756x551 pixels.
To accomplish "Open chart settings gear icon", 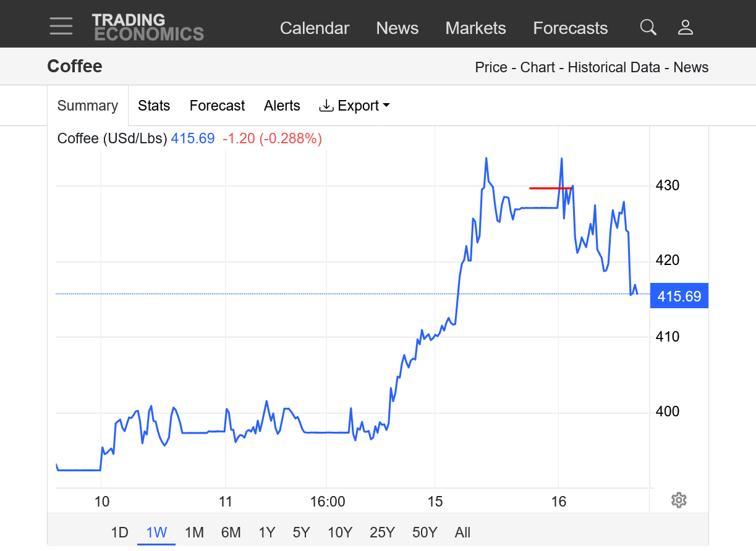I will tap(679, 500).
